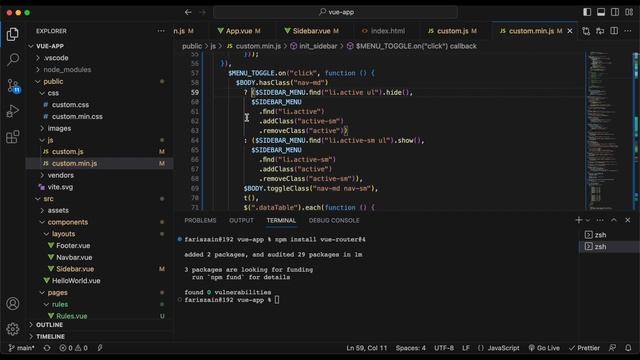The width and height of the screenshot is (640, 360).
Task: Close the terminal panel
Action: (628, 220)
